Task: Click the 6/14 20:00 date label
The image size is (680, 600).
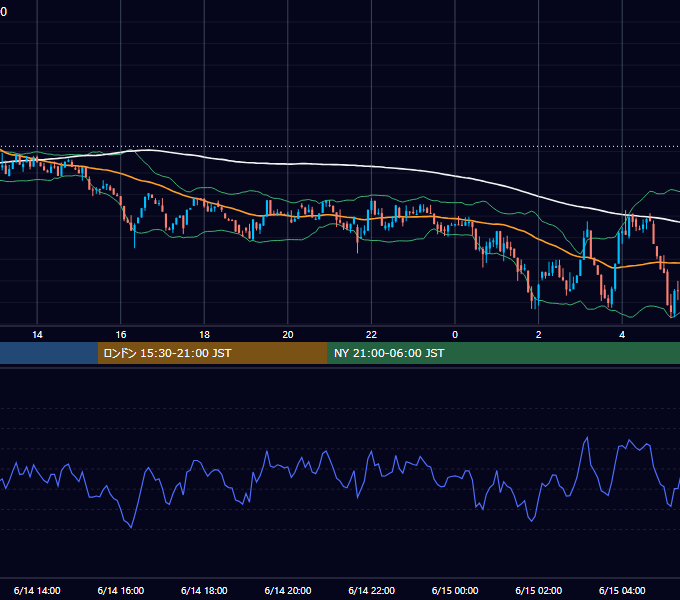Action: click(x=288, y=590)
